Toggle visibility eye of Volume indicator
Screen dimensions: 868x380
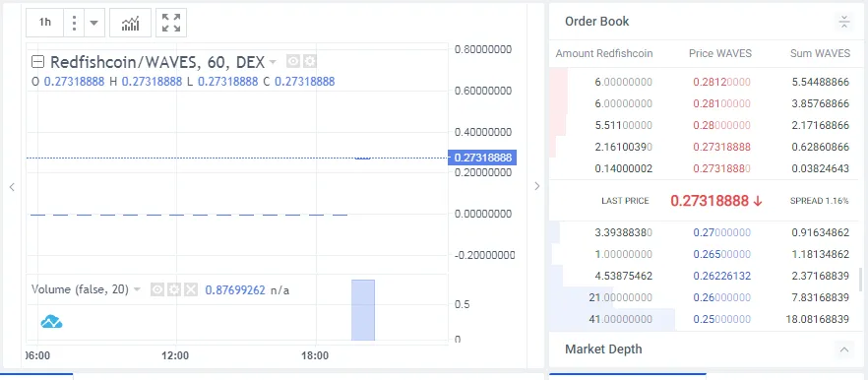pyautogui.click(x=157, y=289)
